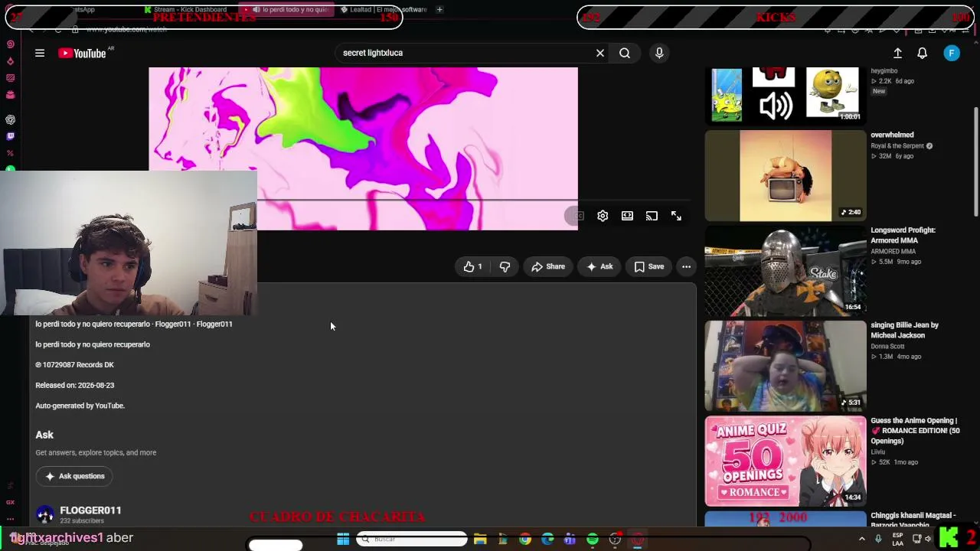The height and width of the screenshot is (551, 980).
Task: Open the 'overwhelmed' video thumbnail
Action: pyautogui.click(x=786, y=175)
